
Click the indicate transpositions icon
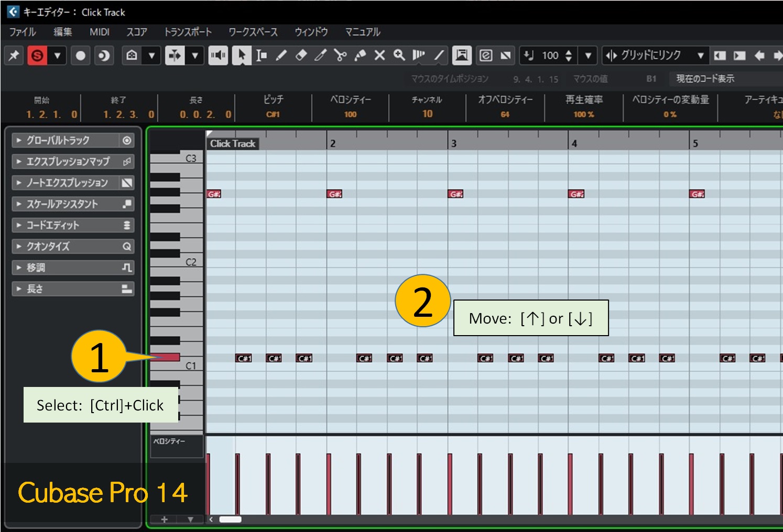(x=505, y=55)
